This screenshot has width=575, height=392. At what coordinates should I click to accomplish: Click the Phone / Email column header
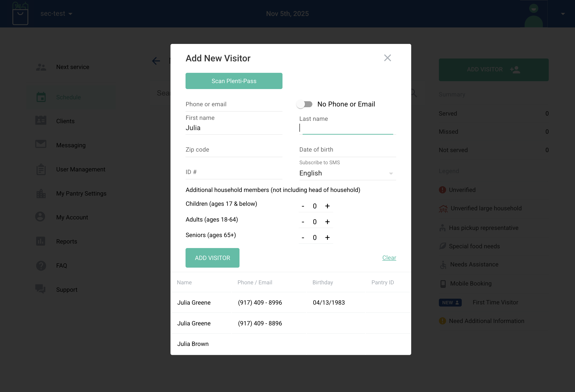click(x=255, y=282)
